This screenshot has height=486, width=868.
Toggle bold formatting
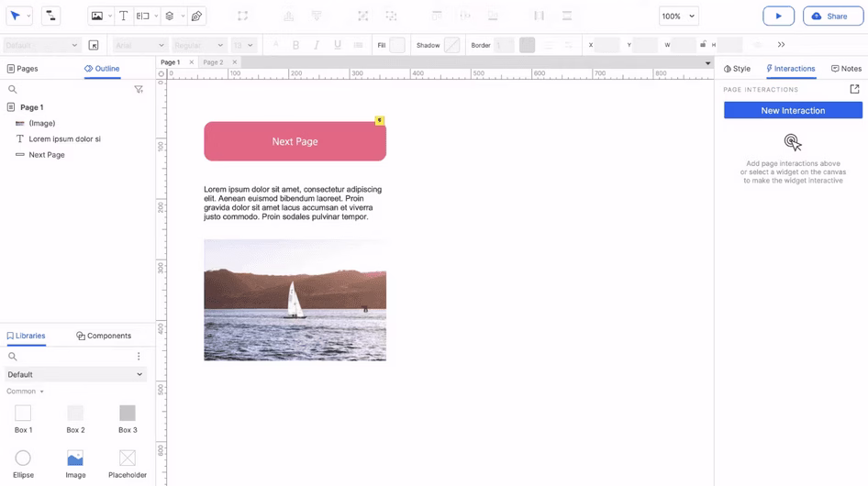tap(296, 45)
